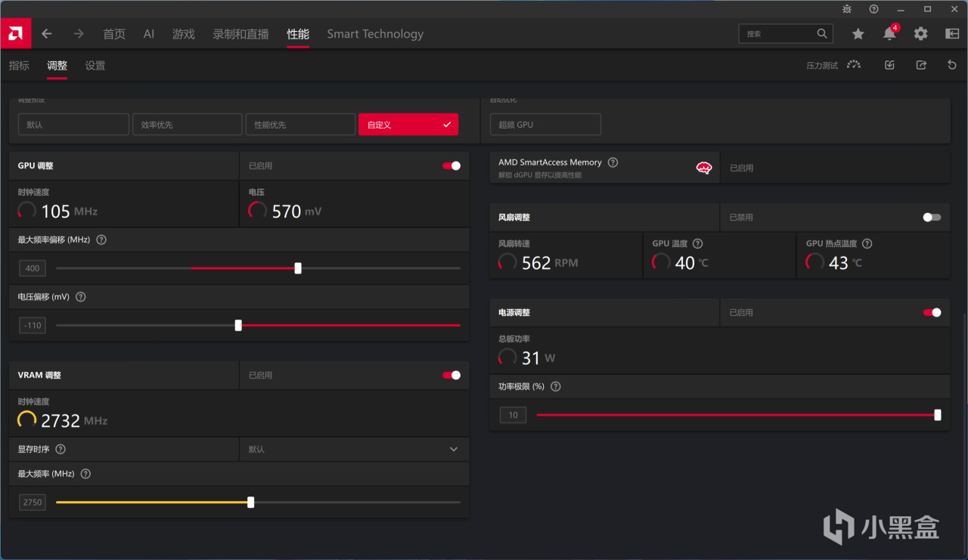Image resolution: width=968 pixels, height=560 pixels.
Task: Go back with the left arrow
Action: (47, 34)
